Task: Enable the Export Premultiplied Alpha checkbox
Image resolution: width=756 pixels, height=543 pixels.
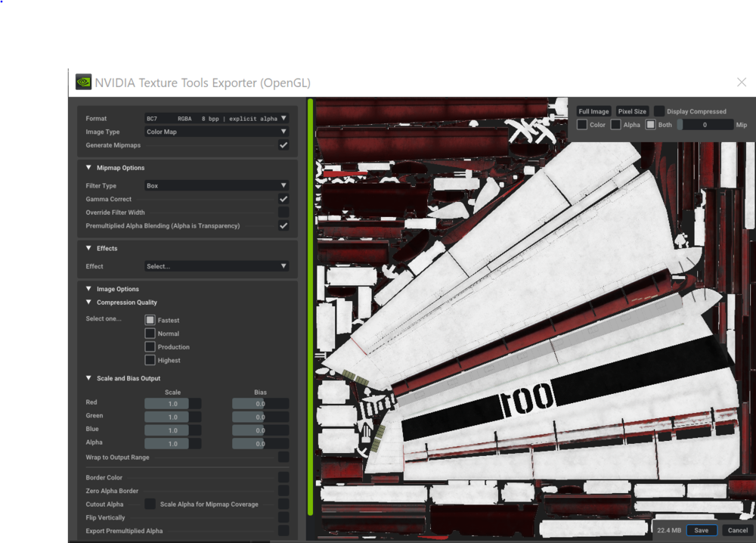Action: [283, 530]
